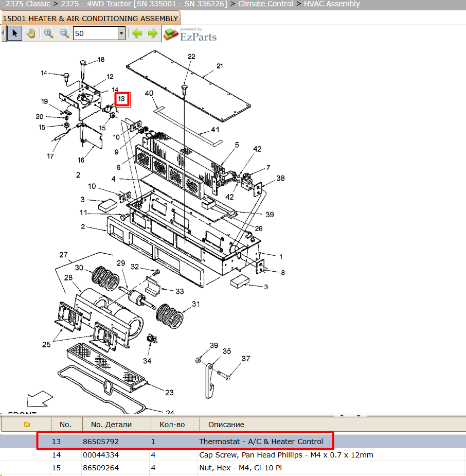The width and height of the screenshot is (466, 476).
Task: Click the EzParts logo
Action: (x=190, y=34)
